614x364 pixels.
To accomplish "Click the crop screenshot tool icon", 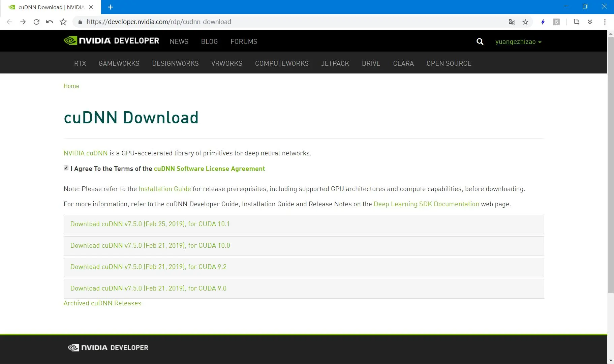I will click(x=576, y=22).
